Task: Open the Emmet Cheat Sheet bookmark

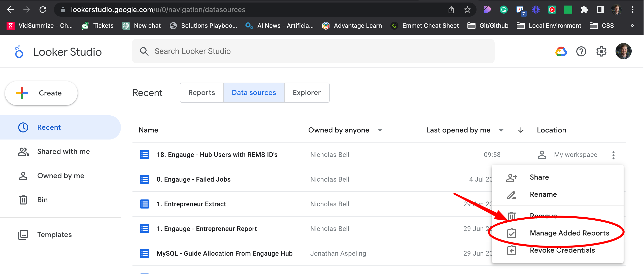Action: click(x=430, y=25)
